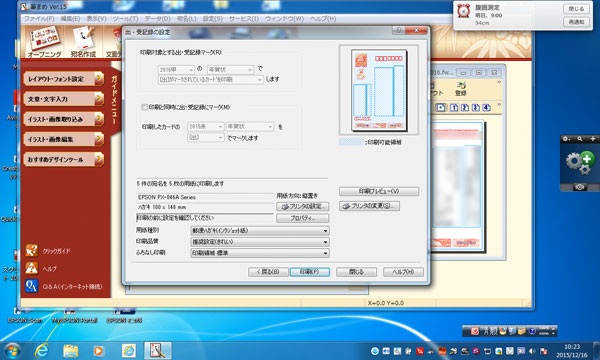Open the 出 mark type dropdown
Viewport: 600px width, 360px height.
point(205,137)
